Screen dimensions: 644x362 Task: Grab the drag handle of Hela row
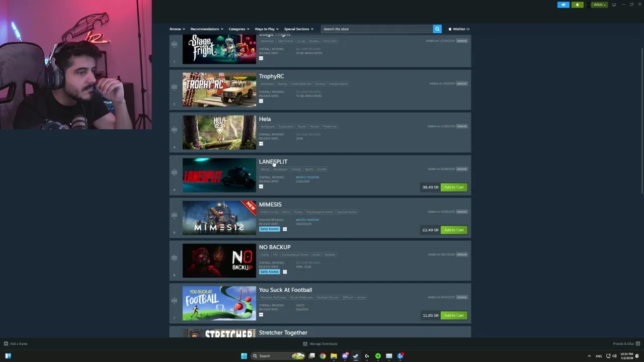[174, 130]
